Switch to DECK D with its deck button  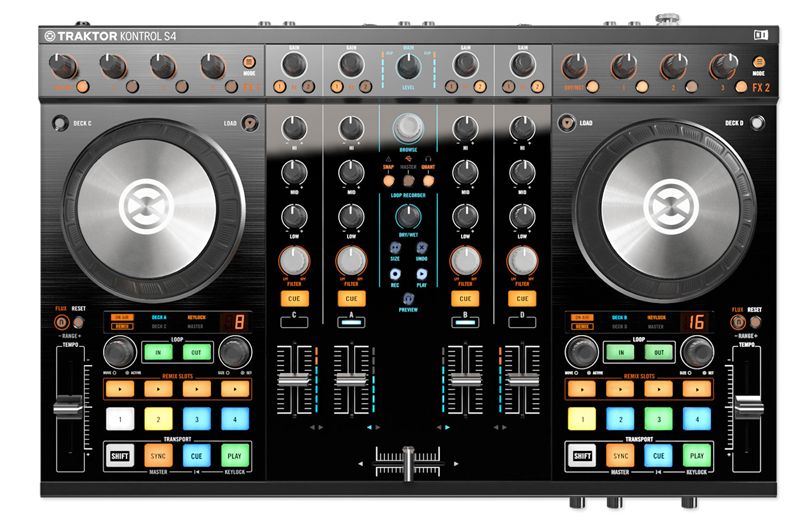pyautogui.click(x=757, y=122)
